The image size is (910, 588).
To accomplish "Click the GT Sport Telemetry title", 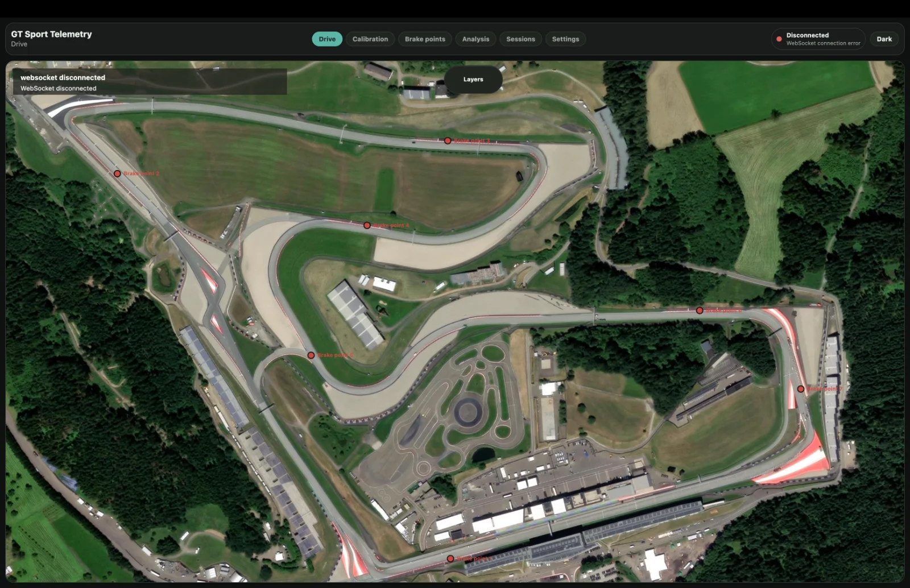I will point(51,34).
